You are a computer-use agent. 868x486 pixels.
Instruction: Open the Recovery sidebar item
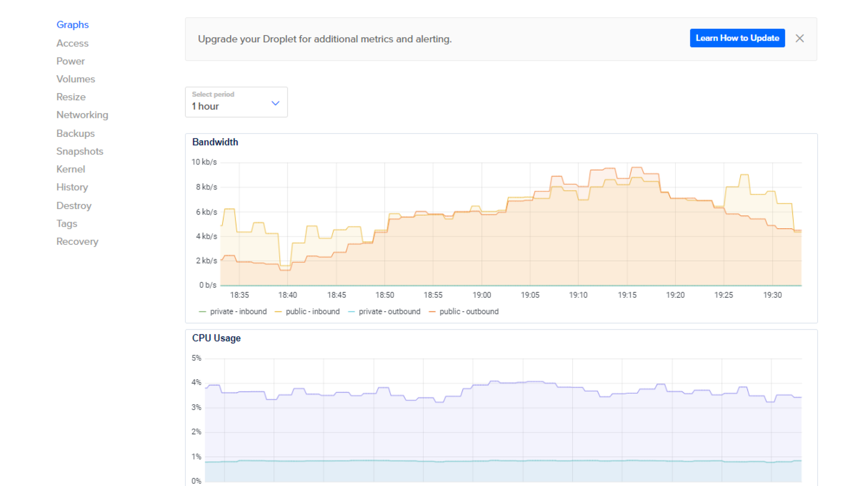77,241
